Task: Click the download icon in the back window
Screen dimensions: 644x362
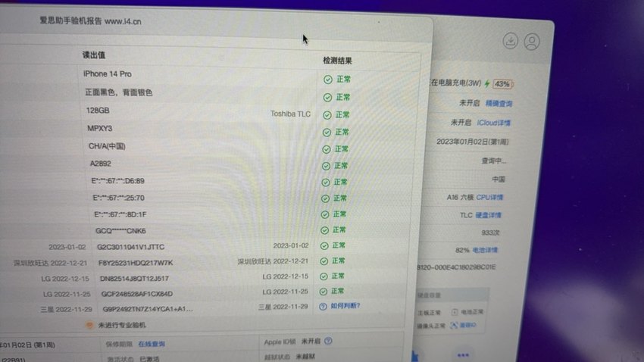Action: coord(510,41)
